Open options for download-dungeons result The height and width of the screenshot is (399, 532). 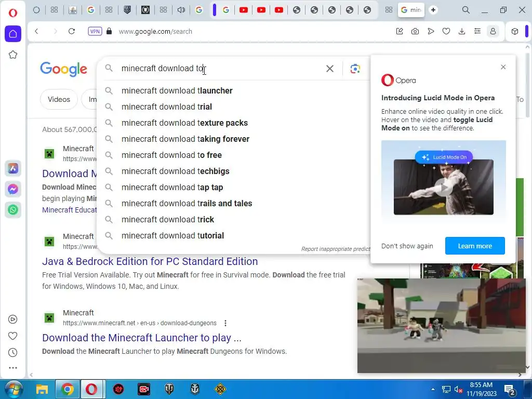(225, 323)
